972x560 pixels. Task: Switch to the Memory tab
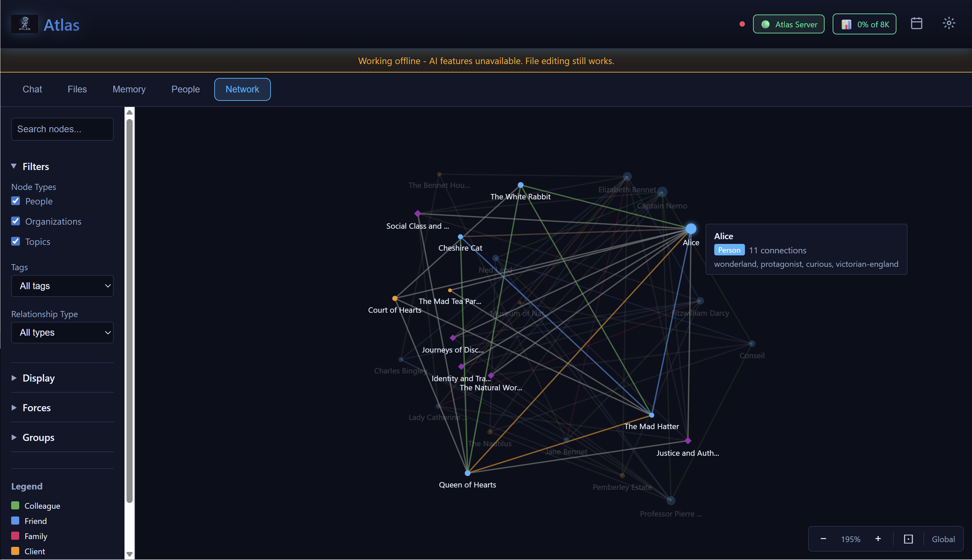129,89
